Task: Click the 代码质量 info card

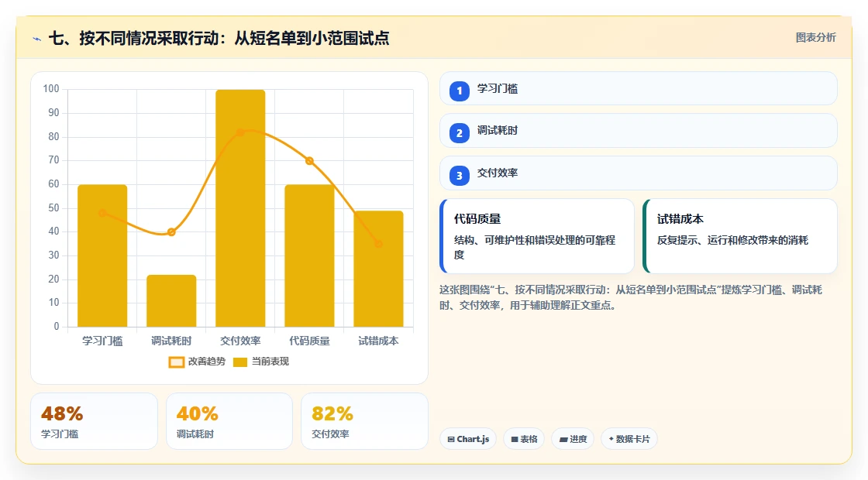Action: (x=537, y=236)
